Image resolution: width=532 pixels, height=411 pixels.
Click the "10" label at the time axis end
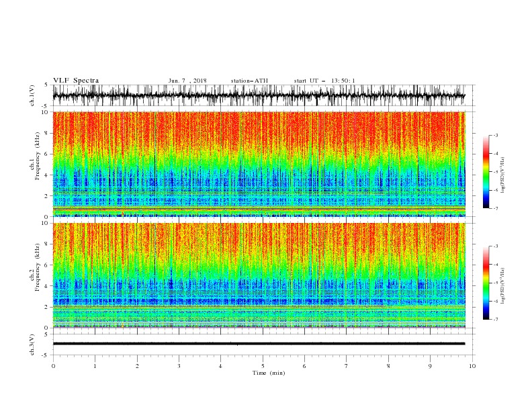tap(472, 366)
